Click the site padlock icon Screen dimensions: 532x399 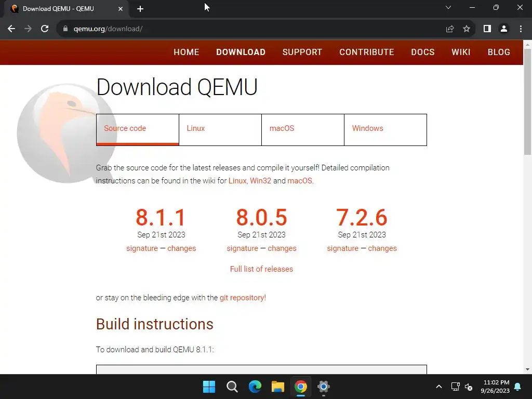(65, 29)
